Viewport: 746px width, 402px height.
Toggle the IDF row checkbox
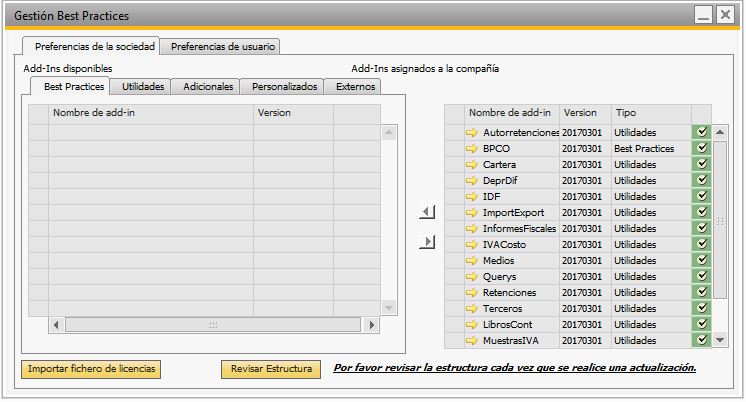coord(701,196)
